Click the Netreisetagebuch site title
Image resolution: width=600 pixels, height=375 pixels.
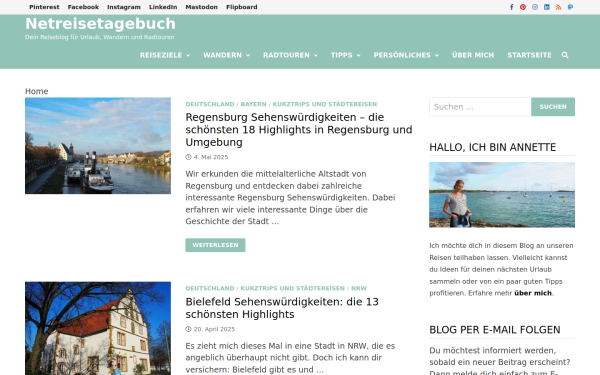(x=100, y=24)
